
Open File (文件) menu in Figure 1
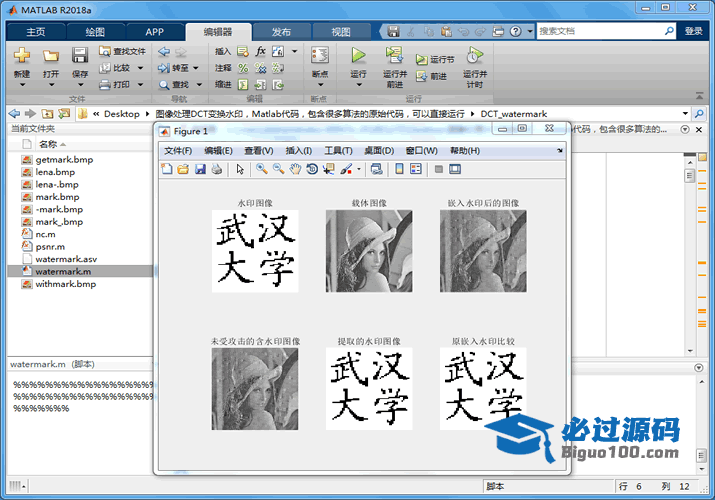coord(178,150)
